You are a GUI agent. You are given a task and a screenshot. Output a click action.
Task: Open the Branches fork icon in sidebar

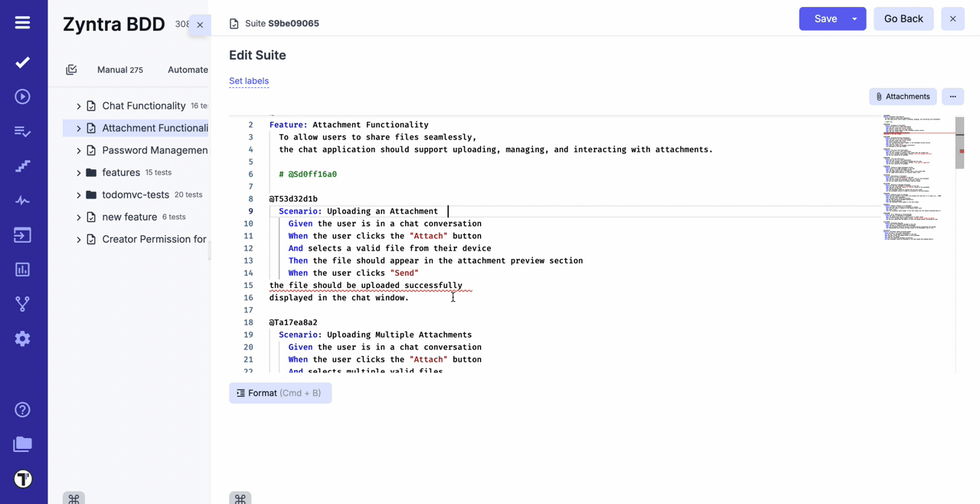click(22, 304)
